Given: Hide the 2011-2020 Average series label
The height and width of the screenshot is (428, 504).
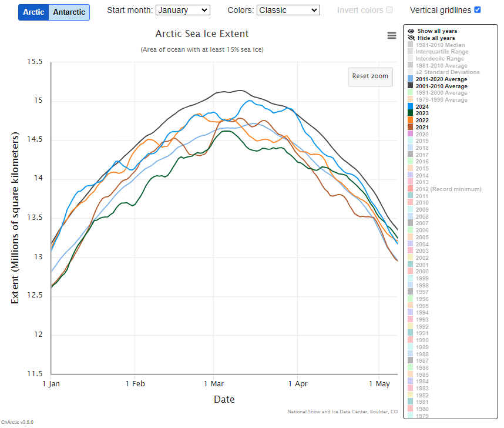Looking at the screenshot, I should pyautogui.click(x=441, y=79).
